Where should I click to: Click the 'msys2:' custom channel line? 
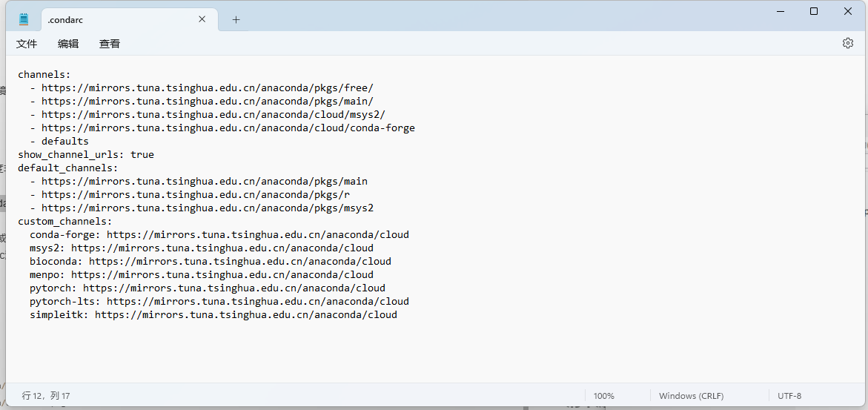click(x=202, y=248)
